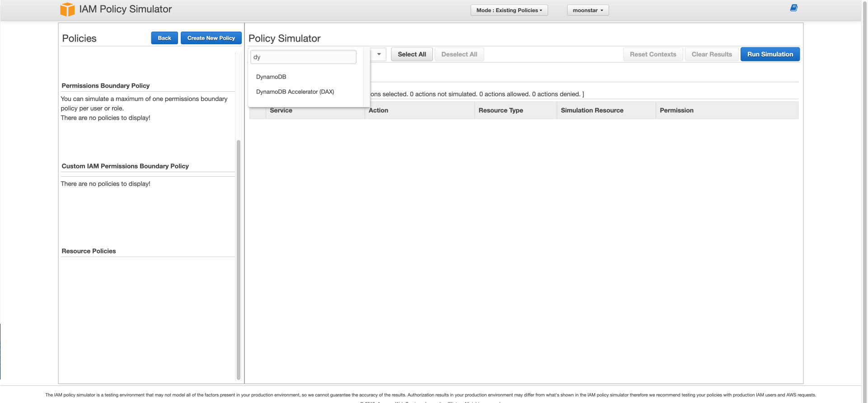Click the Simulation Resource column header
Viewport: 868px width, 403px height.
pyautogui.click(x=606, y=110)
